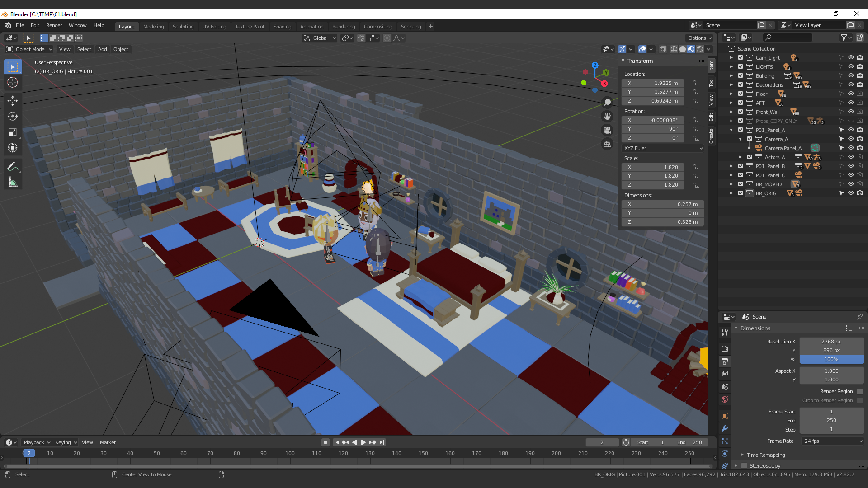The image size is (868, 488).
Task: Expand the BR_ORIG collection in the outliner
Action: click(731, 193)
